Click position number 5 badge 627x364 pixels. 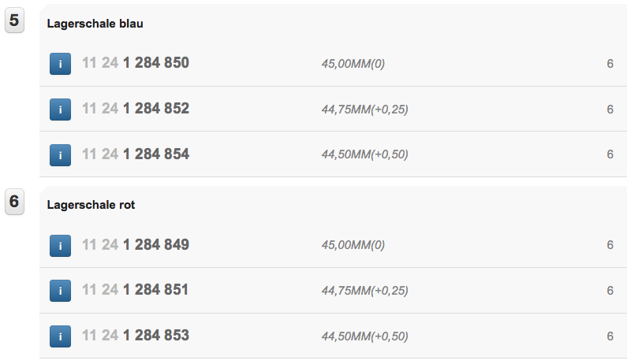(x=14, y=20)
